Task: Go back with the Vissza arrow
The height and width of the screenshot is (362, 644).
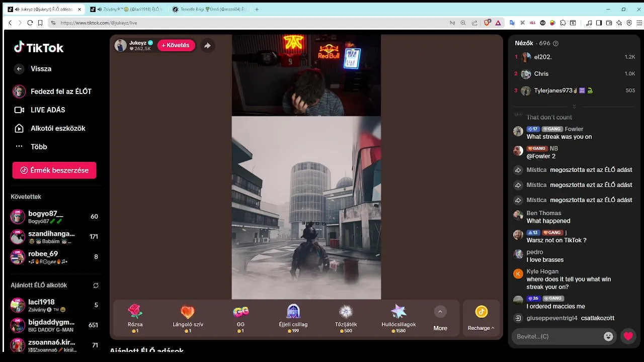Action: 19,69
